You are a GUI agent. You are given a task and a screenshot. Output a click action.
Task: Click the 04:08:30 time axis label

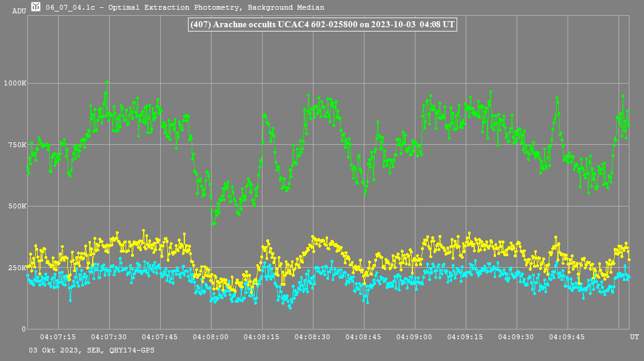click(x=313, y=336)
